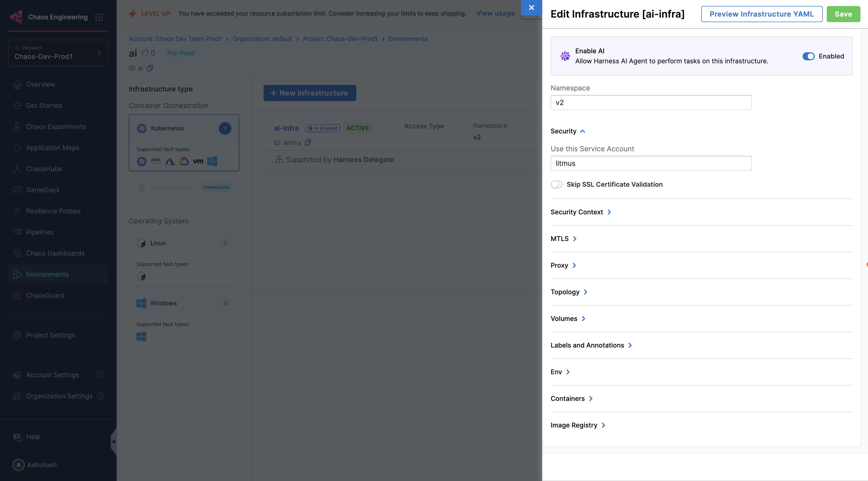Viewport: 868px width, 481px height.
Task: Enable Skip SSL Certificate Validation
Action: [x=556, y=184]
